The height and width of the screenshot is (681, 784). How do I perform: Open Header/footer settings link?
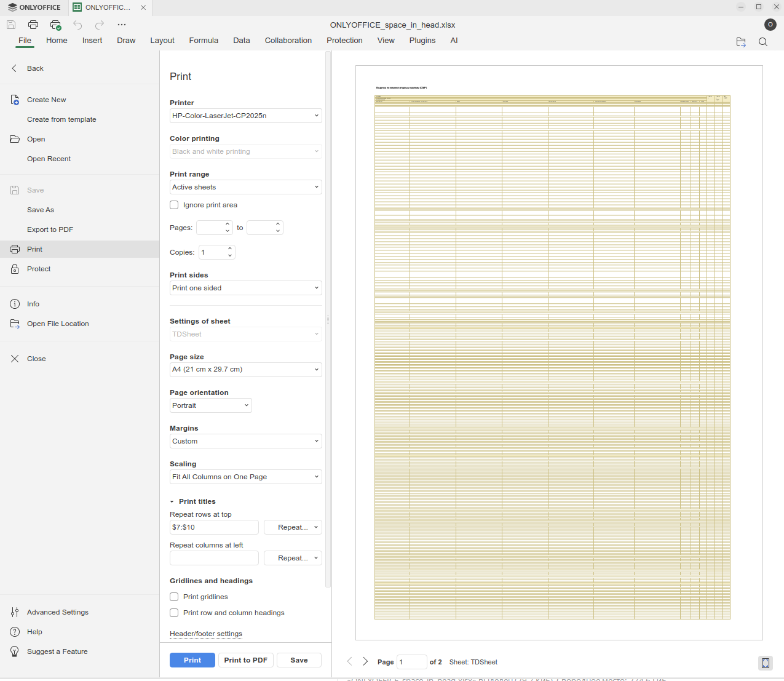(206, 634)
